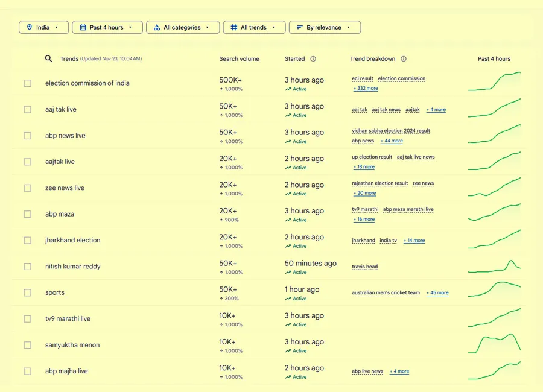Click the calendar icon in Past 4 hours filter
Image resolution: width=543 pixels, height=392 pixels.
pyautogui.click(x=82, y=28)
